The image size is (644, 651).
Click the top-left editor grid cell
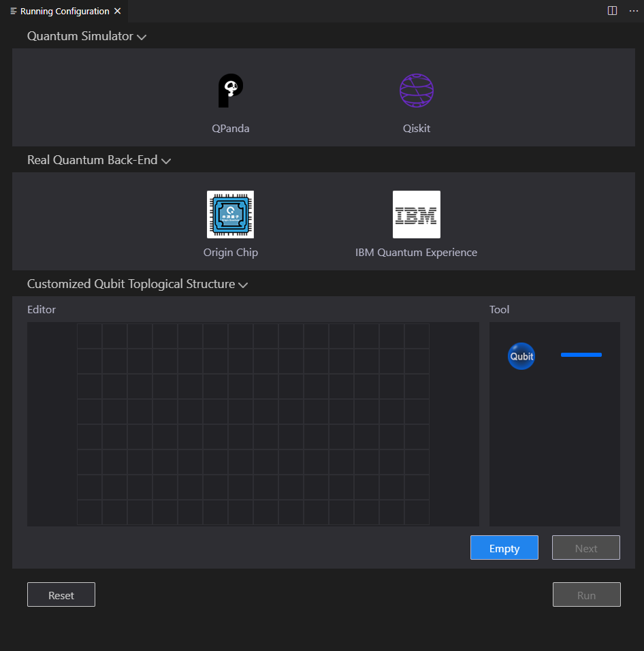[90, 336]
